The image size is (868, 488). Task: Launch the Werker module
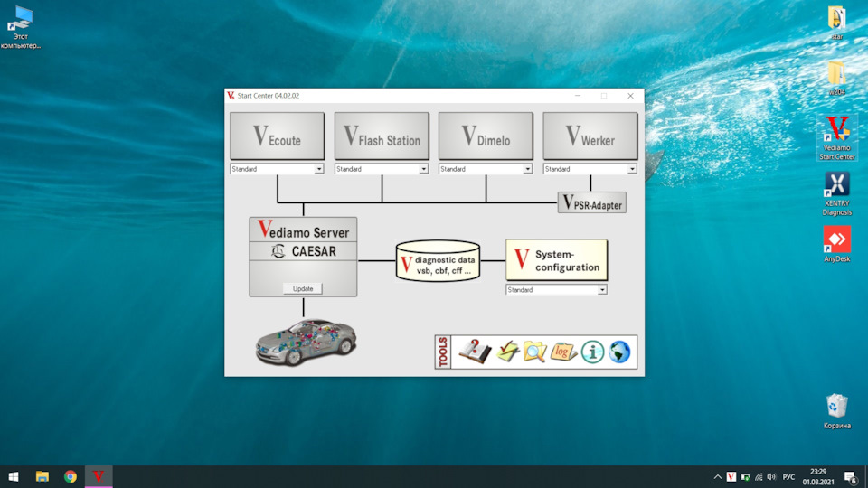click(x=590, y=136)
